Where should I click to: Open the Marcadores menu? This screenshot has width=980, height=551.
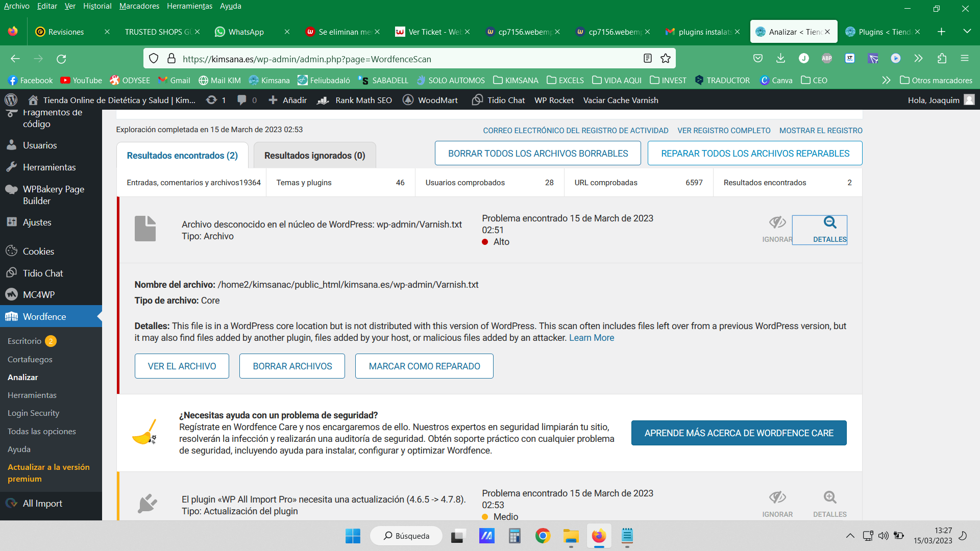coord(139,6)
